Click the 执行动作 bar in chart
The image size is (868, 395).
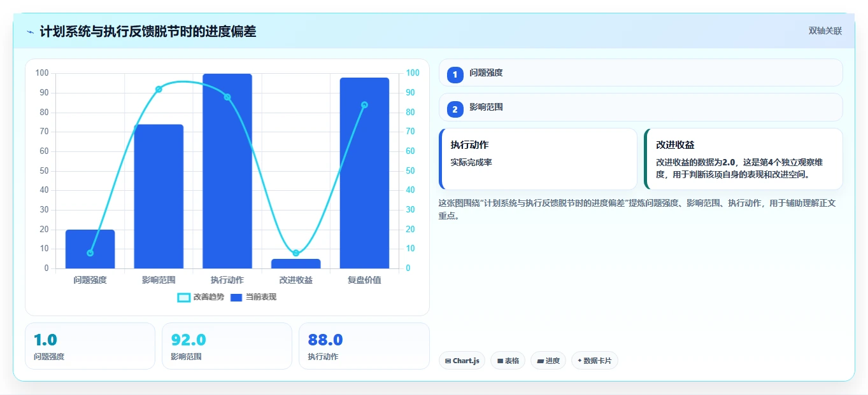tap(227, 171)
